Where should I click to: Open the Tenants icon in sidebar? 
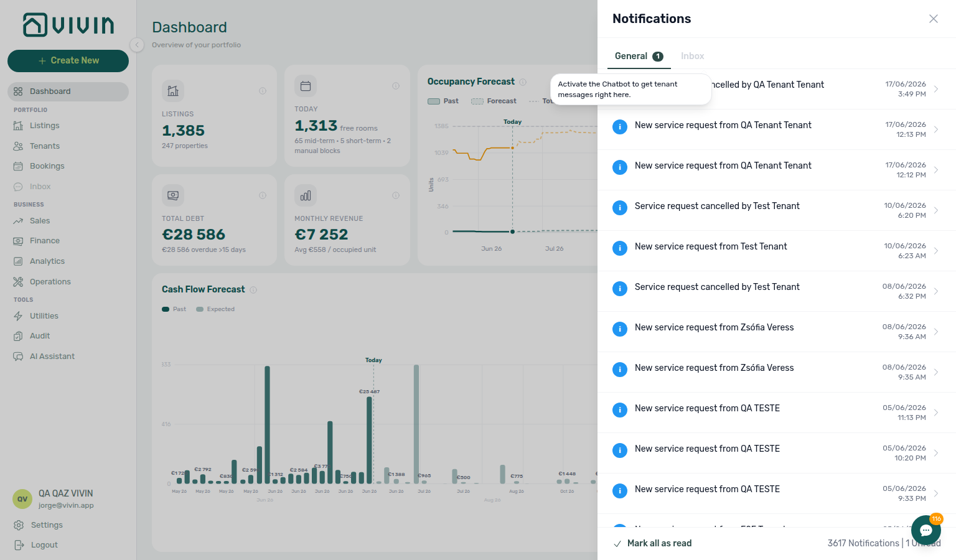pyautogui.click(x=18, y=146)
